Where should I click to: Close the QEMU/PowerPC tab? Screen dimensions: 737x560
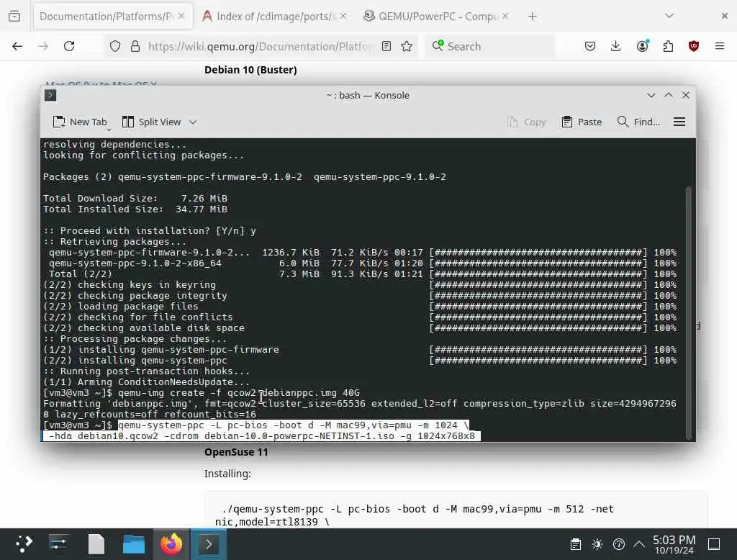pos(505,17)
